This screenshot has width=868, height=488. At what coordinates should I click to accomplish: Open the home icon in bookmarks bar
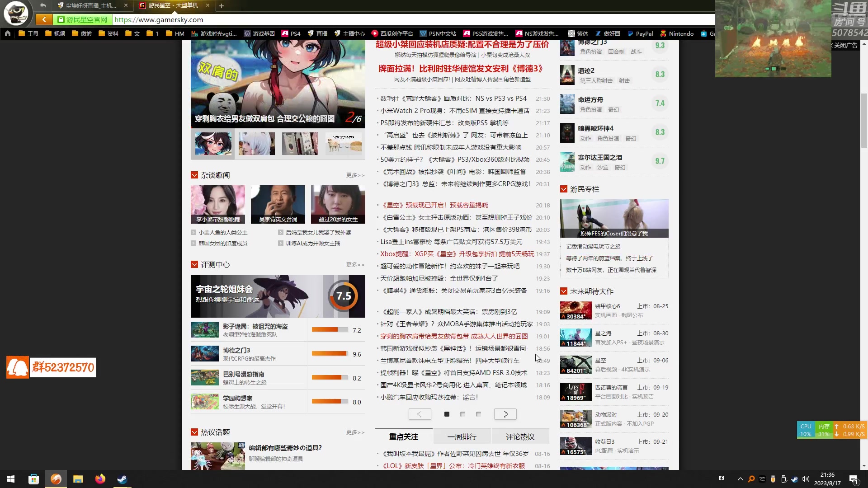[x=8, y=33]
